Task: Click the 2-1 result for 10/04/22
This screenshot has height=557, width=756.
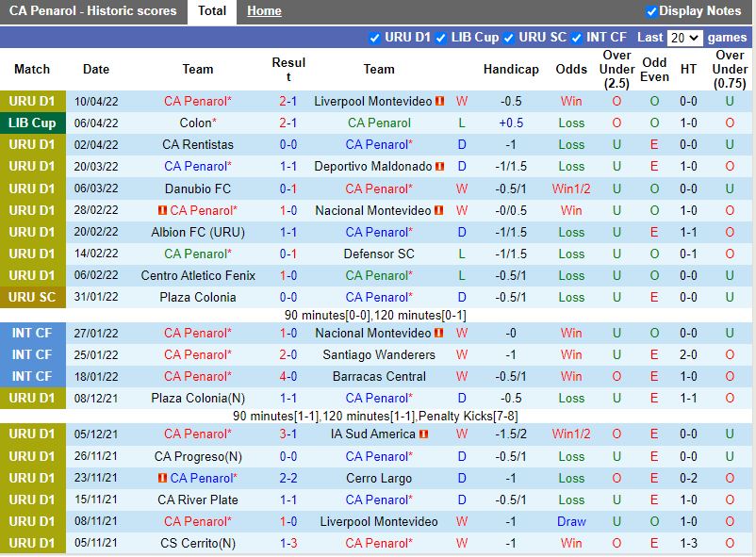Action: [x=288, y=101]
